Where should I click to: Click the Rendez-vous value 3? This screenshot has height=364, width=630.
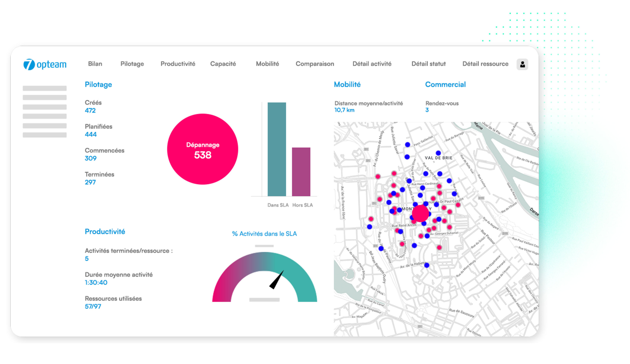click(427, 110)
